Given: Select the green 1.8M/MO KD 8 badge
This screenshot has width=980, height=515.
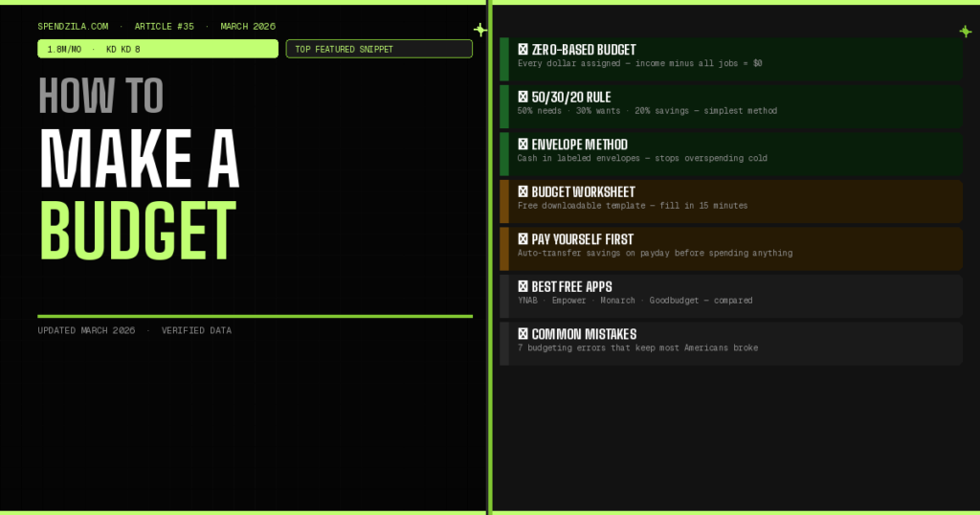Looking at the screenshot, I should [158, 49].
